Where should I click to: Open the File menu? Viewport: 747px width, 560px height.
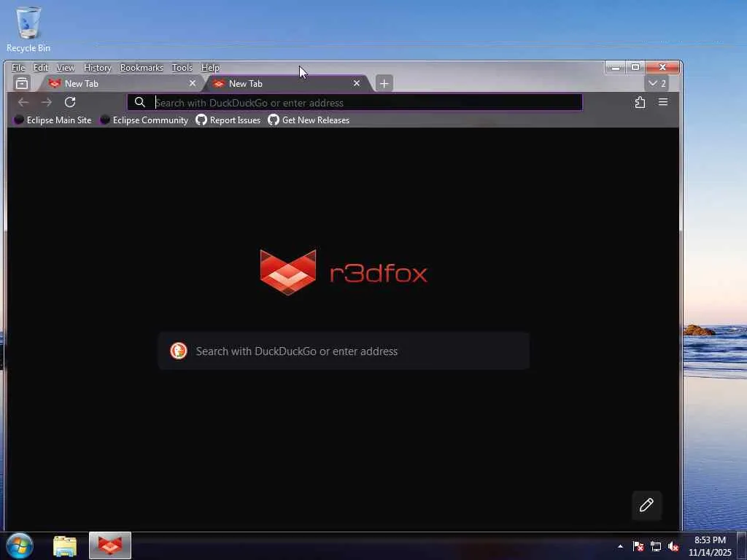18,68
